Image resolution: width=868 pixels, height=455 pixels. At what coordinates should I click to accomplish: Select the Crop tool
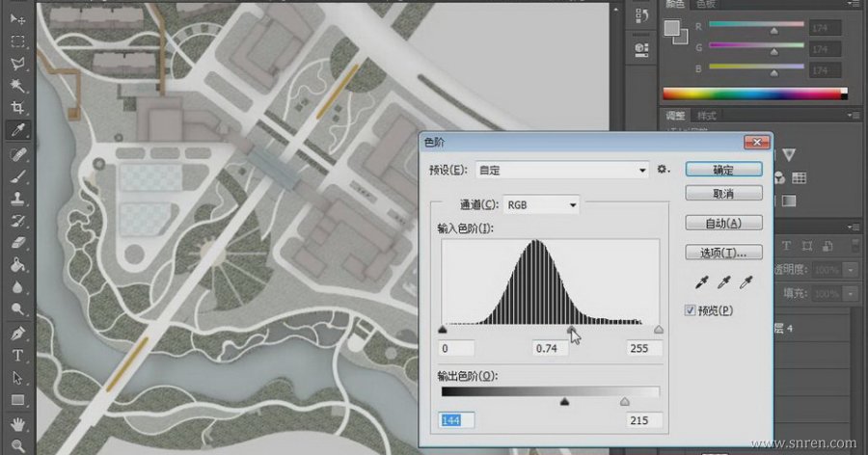17,107
